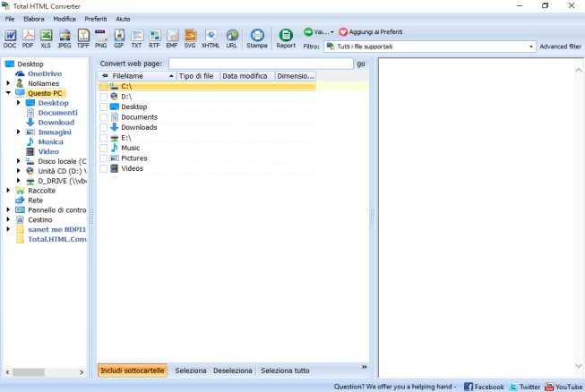Open the Filtro file type dropdown
The height and width of the screenshot is (392, 585).
point(531,46)
